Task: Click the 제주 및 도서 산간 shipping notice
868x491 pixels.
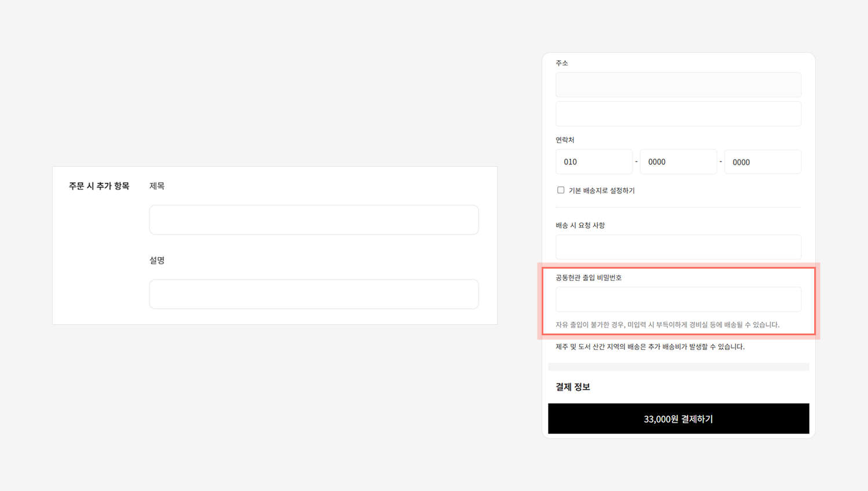Action: 650,347
